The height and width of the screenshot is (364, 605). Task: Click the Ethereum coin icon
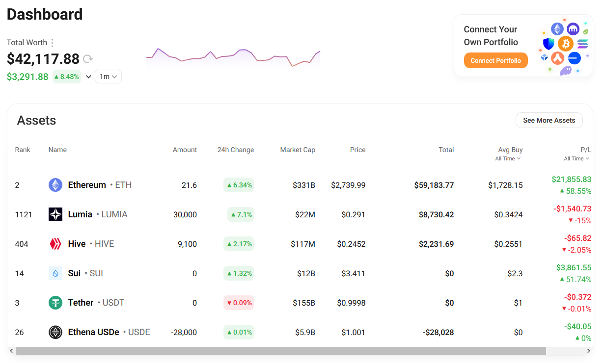(55, 185)
